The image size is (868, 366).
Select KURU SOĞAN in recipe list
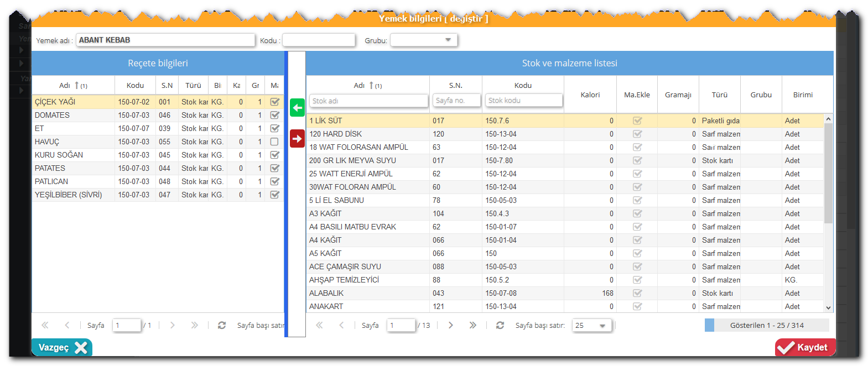pyautogui.click(x=158, y=155)
